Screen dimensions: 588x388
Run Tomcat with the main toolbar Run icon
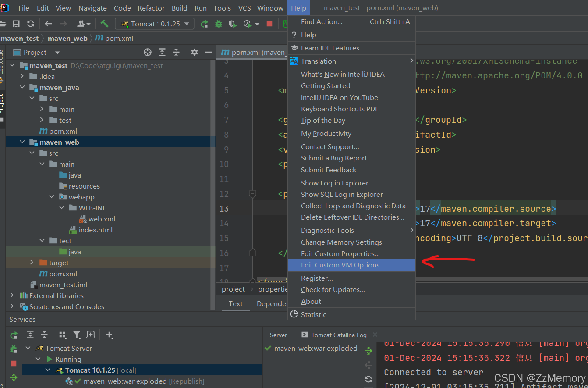pyautogui.click(x=204, y=24)
